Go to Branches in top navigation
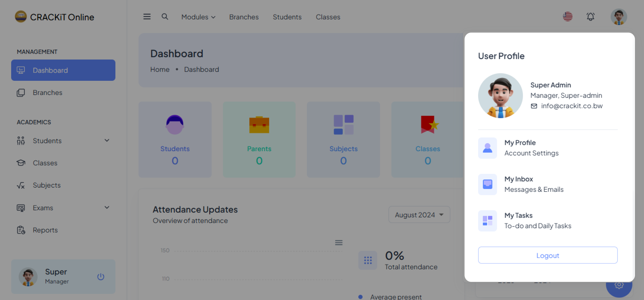 (244, 17)
